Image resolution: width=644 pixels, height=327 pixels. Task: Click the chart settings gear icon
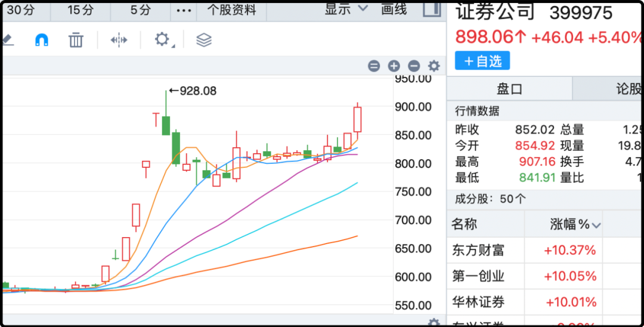coord(434,66)
